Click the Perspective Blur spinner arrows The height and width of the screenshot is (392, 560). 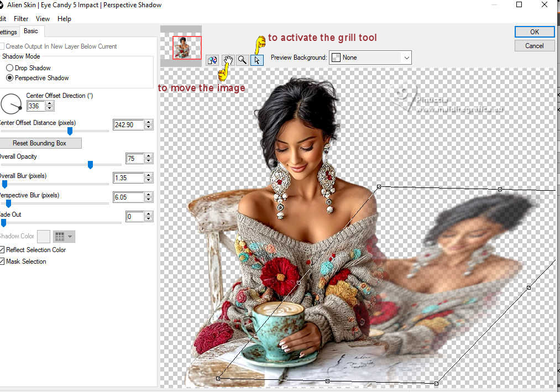pyautogui.click(x=149, y=197)
